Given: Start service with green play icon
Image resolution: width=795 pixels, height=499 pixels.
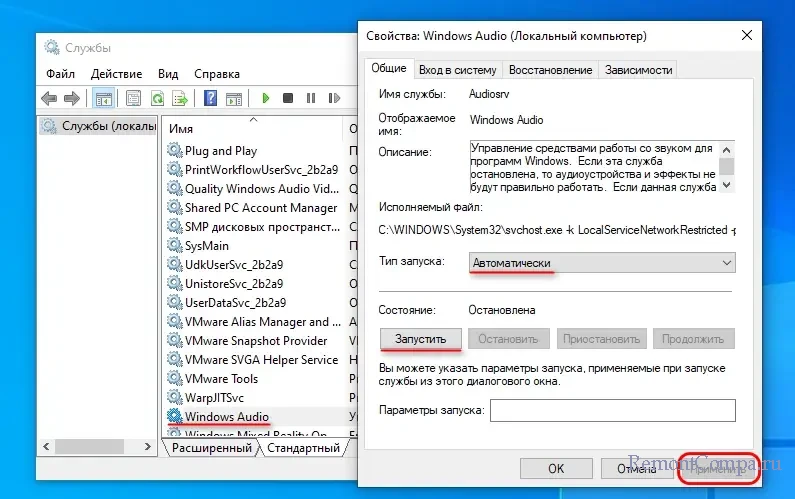Looking at the screenshot, I should click(265, 98).
